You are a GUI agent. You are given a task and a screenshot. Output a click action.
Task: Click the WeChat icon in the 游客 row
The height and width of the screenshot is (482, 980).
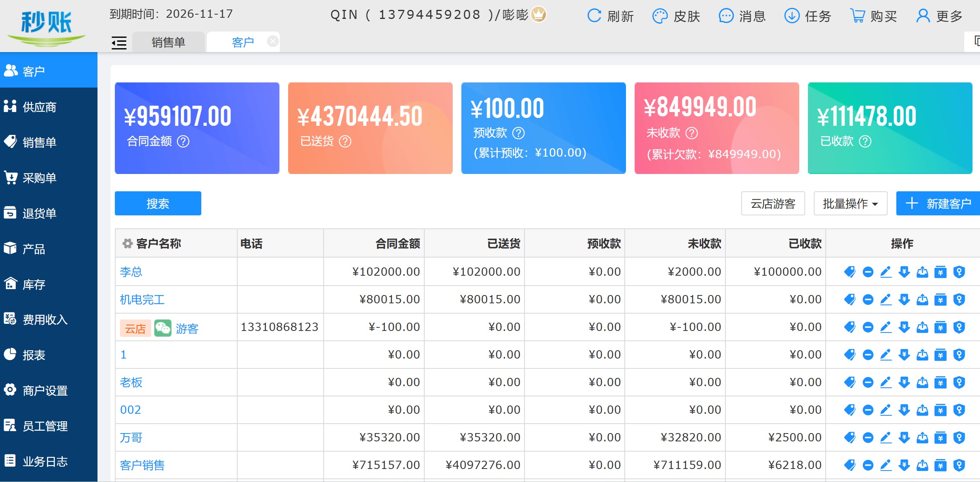pyautogui.click(x=163, y=328)
